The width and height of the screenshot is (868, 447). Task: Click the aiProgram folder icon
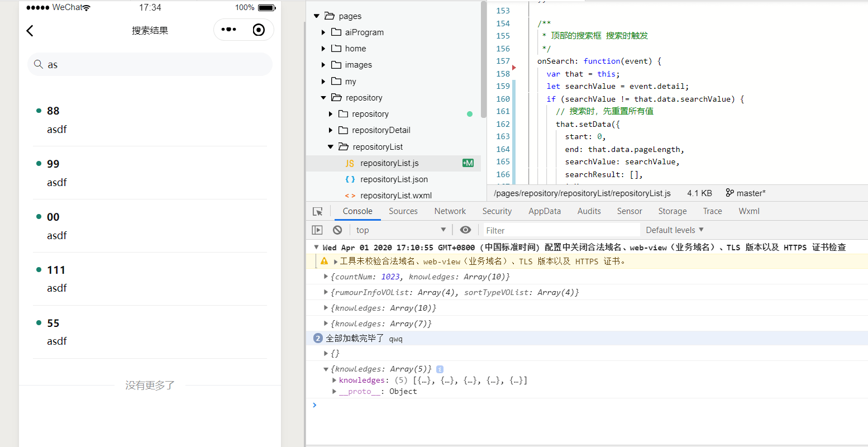coord(336,32)
